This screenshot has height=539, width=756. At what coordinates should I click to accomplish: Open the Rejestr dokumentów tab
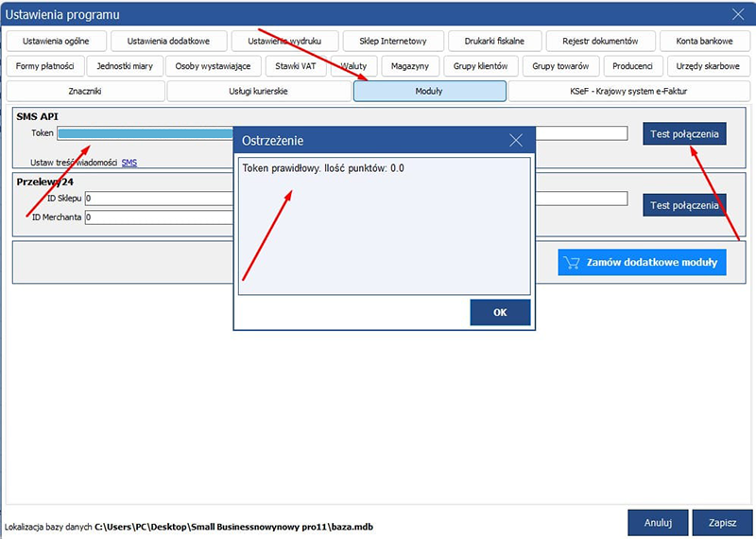coord(600,41)
